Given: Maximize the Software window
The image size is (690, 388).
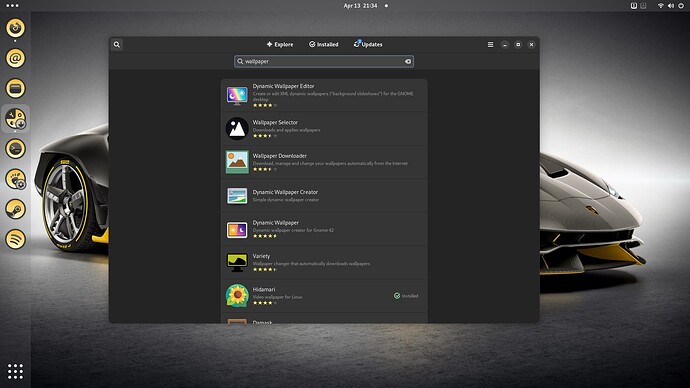Looking at the screenshot, I should pyautogui.click(x=518, y=44).
